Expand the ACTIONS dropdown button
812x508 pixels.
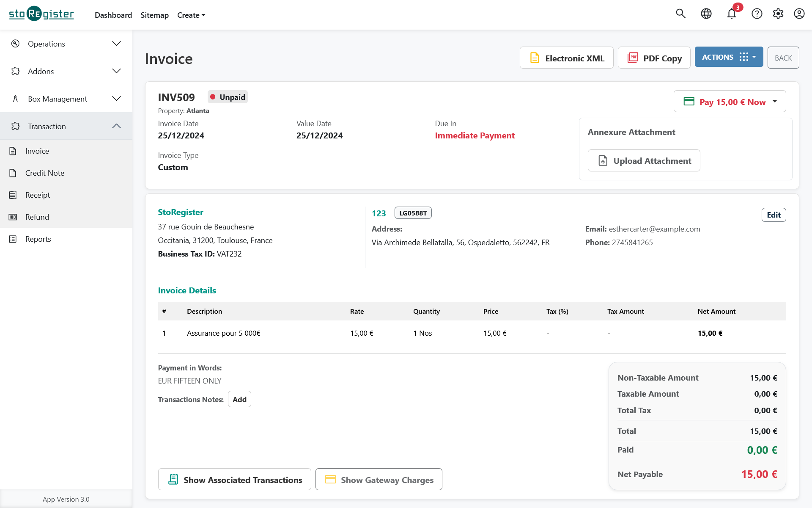pos(728,57)
